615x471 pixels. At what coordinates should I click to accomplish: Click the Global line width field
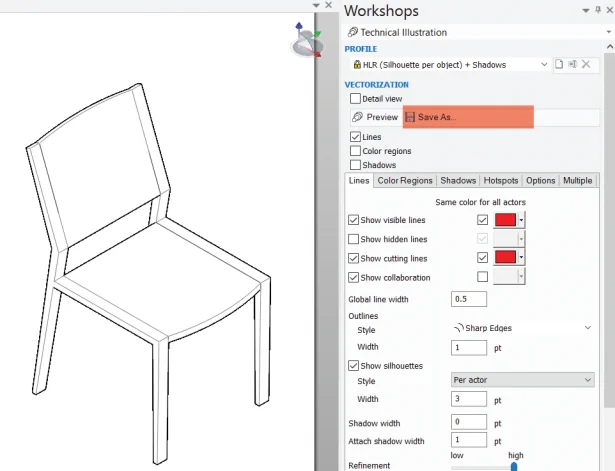coord(468,299)
